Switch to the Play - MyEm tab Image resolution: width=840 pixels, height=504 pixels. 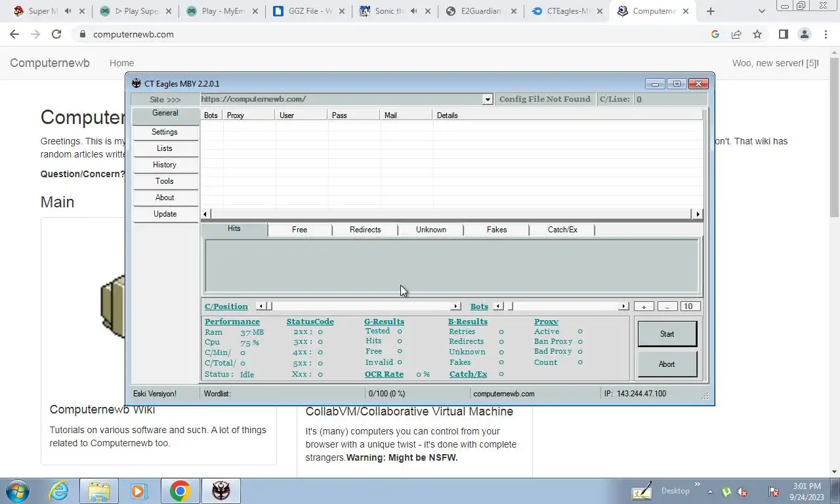(x=224, y=11)
